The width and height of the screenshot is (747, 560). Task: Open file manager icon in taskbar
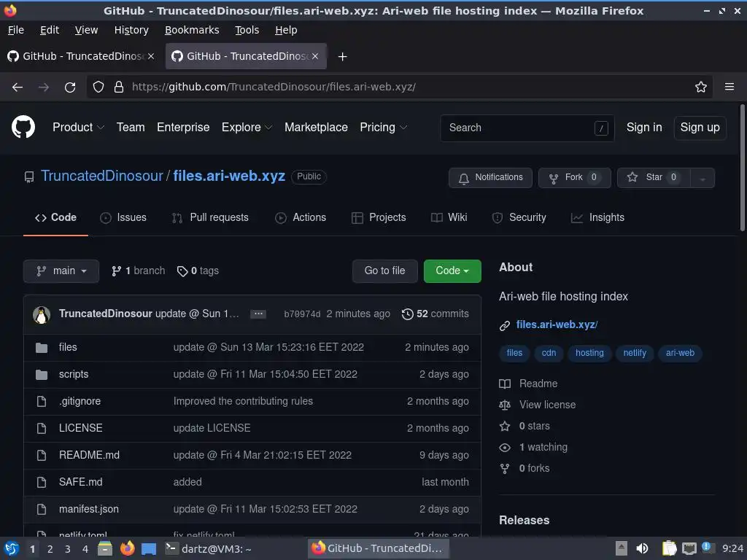click(x=105, y=548)
